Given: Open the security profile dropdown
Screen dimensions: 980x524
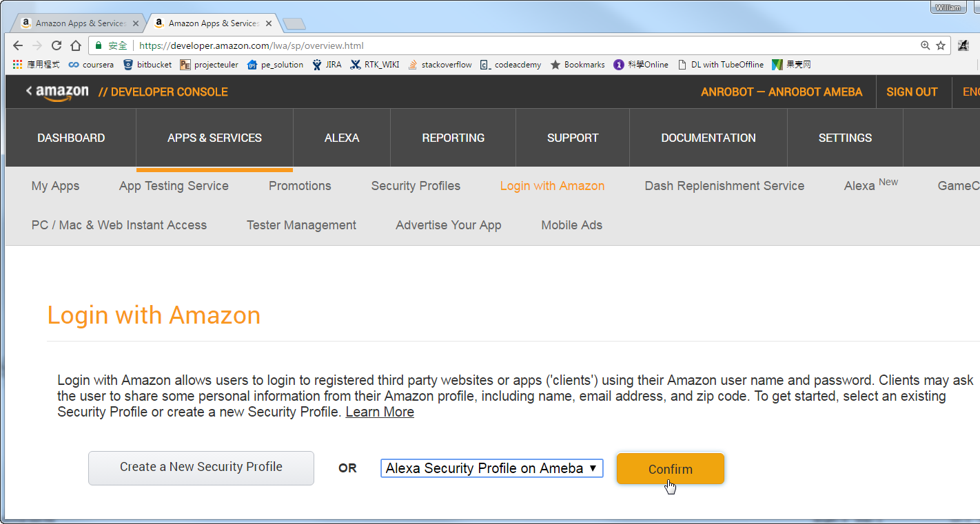Looking at the screenshot, I should pos(492,468).
